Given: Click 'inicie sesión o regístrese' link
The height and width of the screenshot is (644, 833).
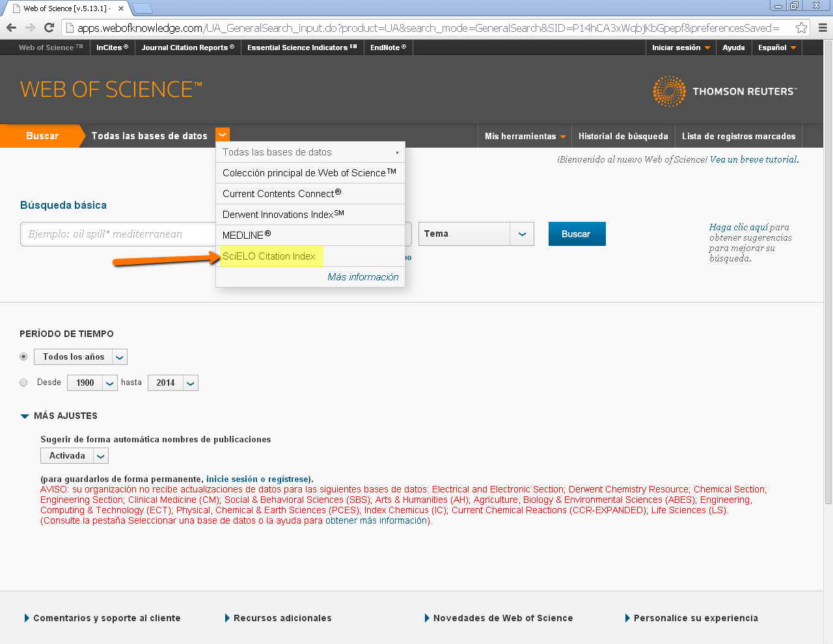Looking at the screenshot, I should point(257,479).
